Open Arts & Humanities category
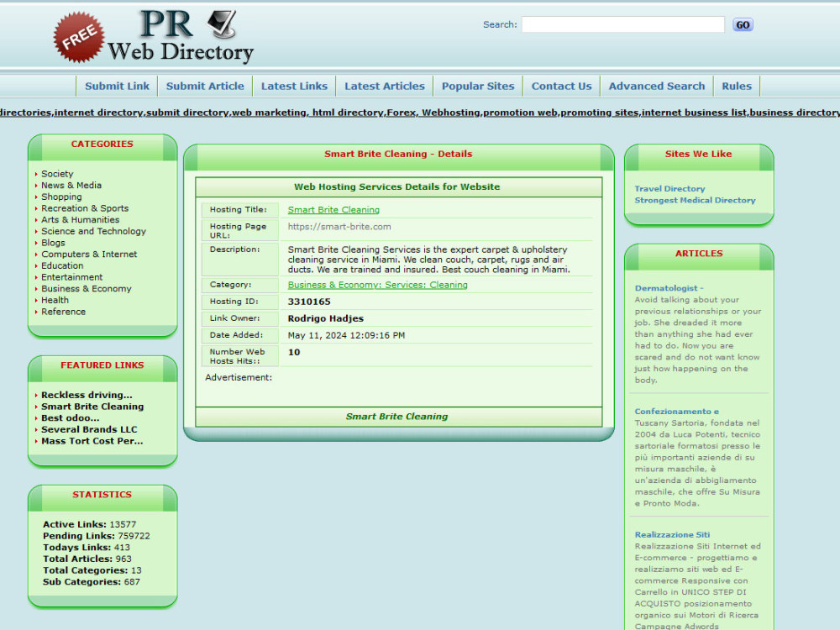The height and width of the screenshot is (630, 840). [x=81, y=219]
